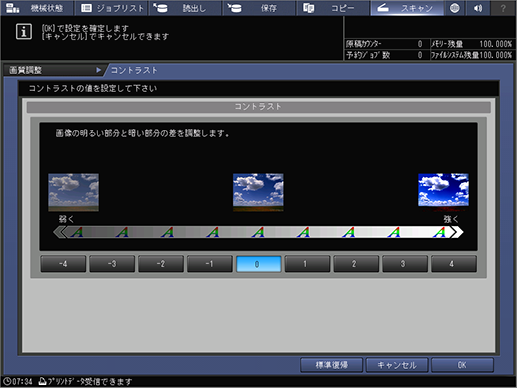Viewport: 517px width, 388px height.
Task: Open the 機械状態 machine status tab
Action: pos(37,8)
